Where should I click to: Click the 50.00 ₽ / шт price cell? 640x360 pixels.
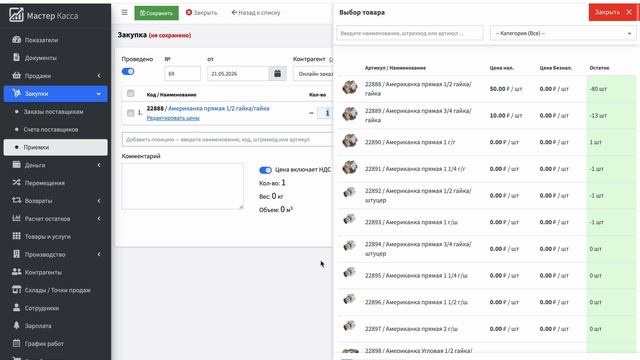(506, 89)
